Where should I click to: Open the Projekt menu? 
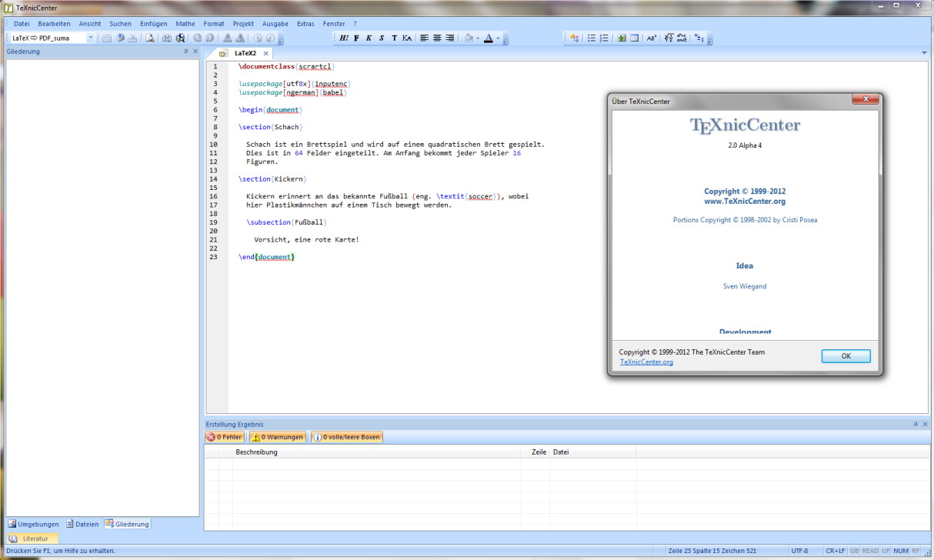[243, 24]
